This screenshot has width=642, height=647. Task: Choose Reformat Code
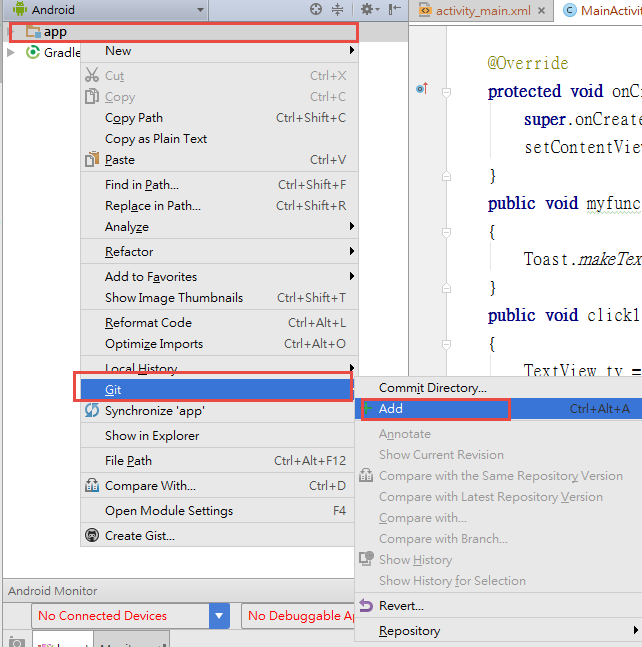tap(219, 323)
